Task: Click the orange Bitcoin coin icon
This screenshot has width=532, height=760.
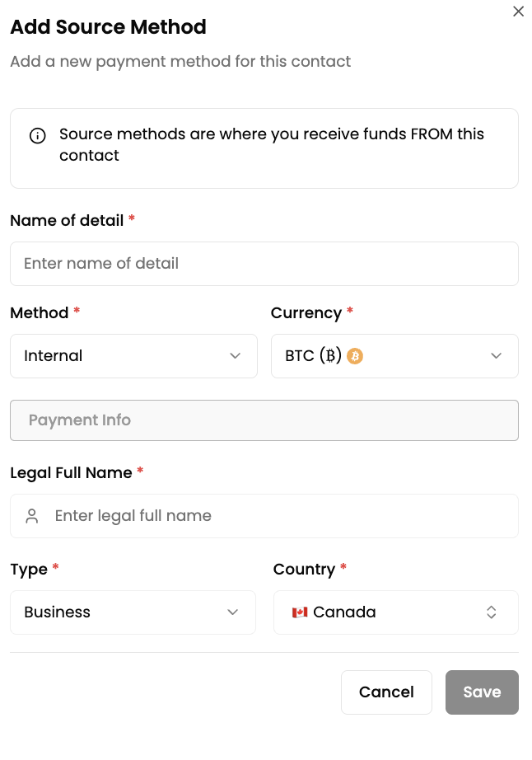Action: pos(355,356)
